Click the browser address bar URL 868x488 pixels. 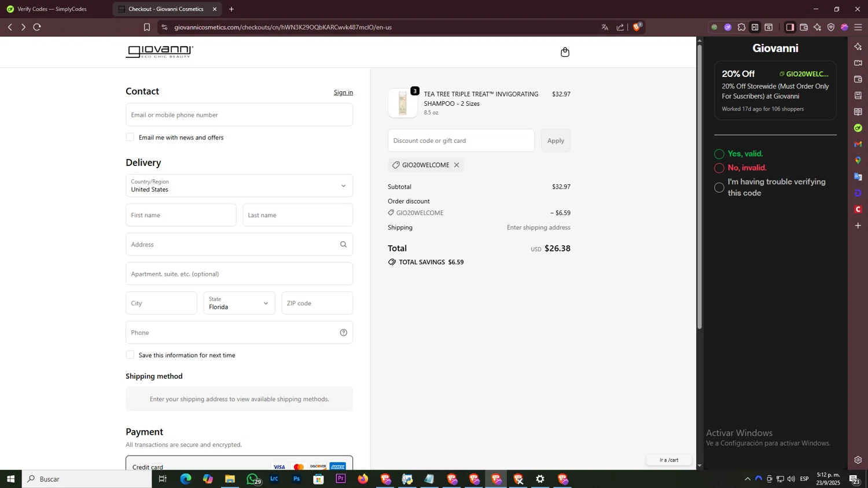[283, 27]
